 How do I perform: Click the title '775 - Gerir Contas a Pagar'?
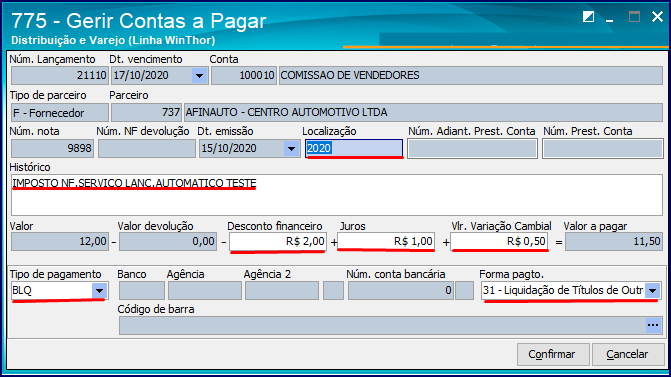click(x=139, y=21)
